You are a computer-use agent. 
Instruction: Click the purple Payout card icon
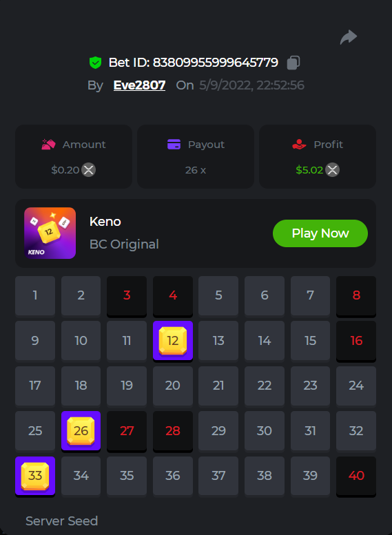pyautogui.click(x=174, y=145)
